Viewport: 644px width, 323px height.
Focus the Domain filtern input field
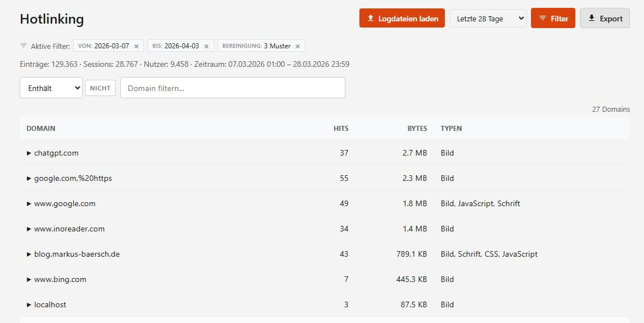tap(232, 88)
